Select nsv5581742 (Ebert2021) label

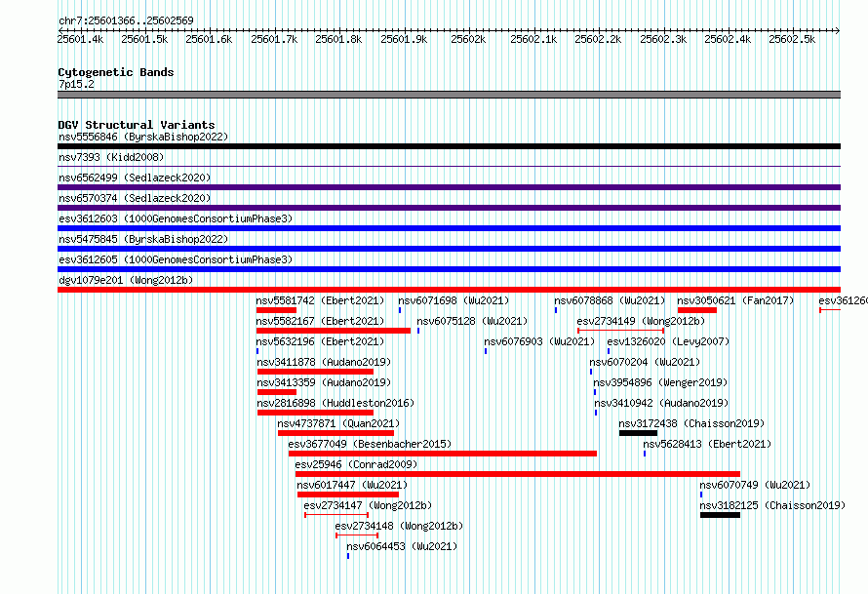(320, 300)
